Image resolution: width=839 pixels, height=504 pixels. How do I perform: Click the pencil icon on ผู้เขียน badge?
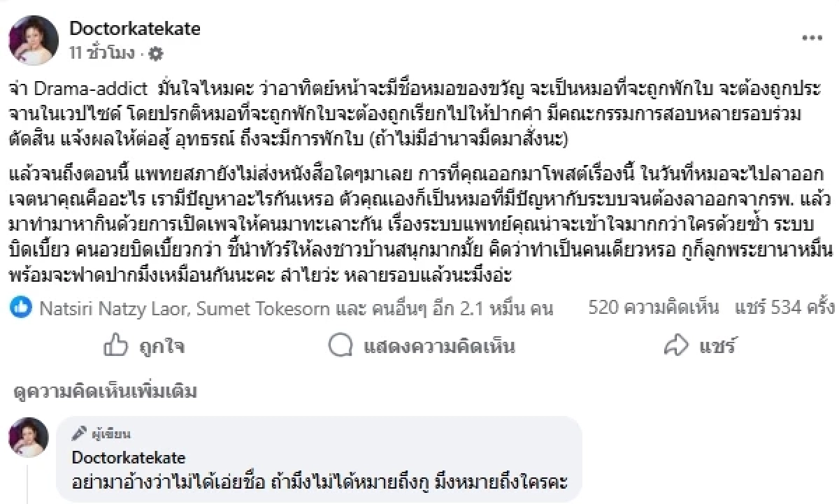pos(79,434)
